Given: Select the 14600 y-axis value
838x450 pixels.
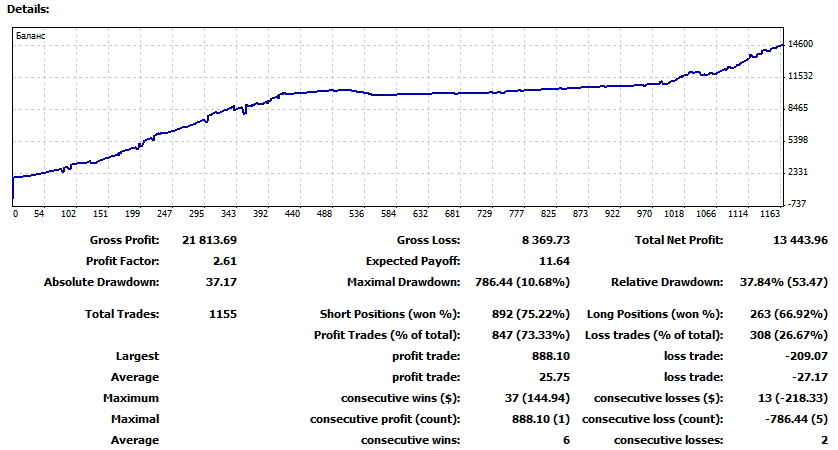Looking at the screenshot, I should (x=801, y=44).
